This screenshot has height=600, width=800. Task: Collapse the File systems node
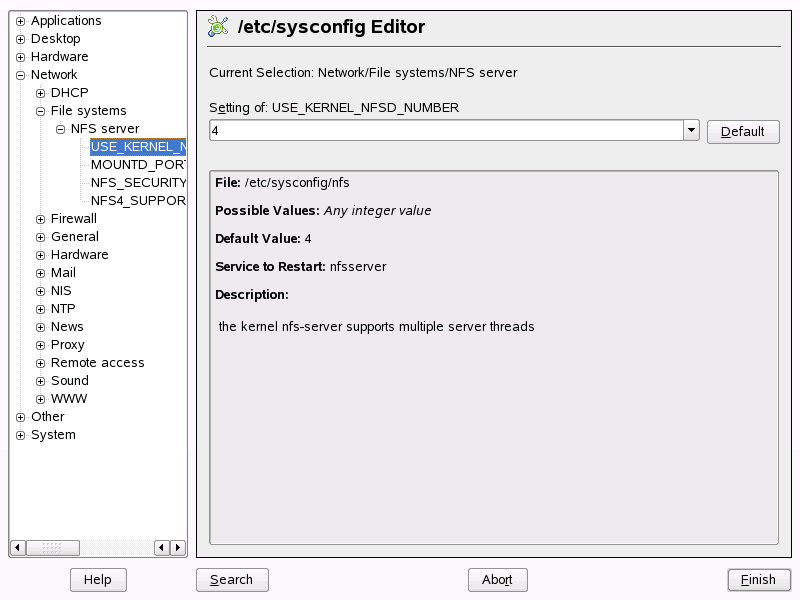pos(40,111)
